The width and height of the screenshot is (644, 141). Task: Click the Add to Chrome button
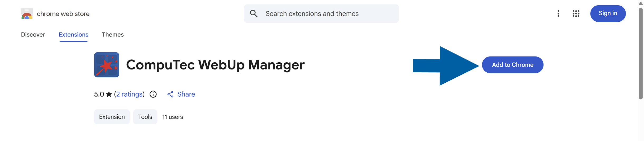click(x=512, y=65)
